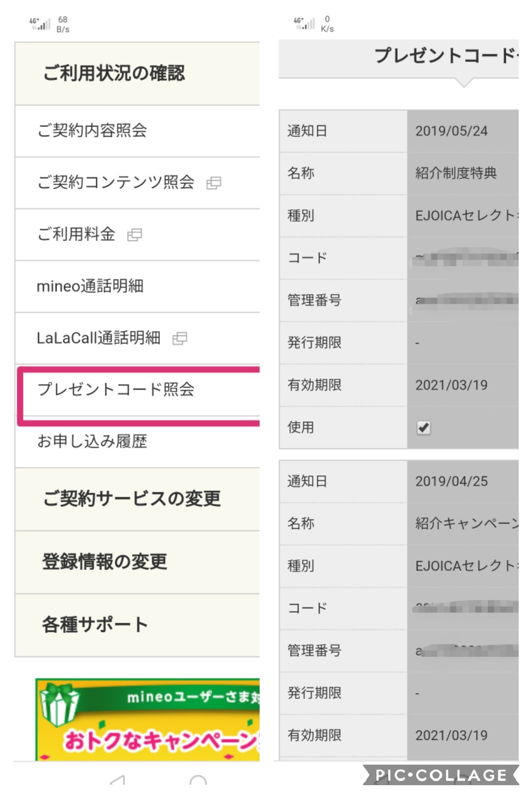Tap the left 4G signal status icon
This screenshot has height=798, width=532.
(x=40, y=24)
